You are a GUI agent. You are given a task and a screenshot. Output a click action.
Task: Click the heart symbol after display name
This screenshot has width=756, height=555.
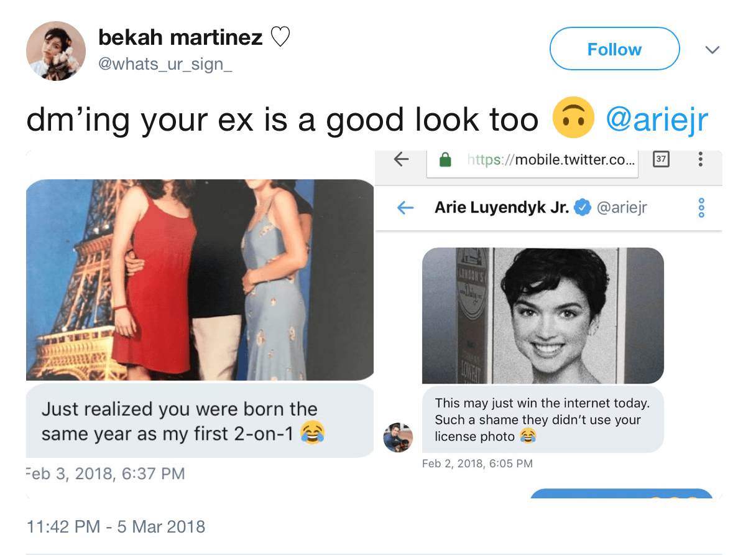coord(281,38)
